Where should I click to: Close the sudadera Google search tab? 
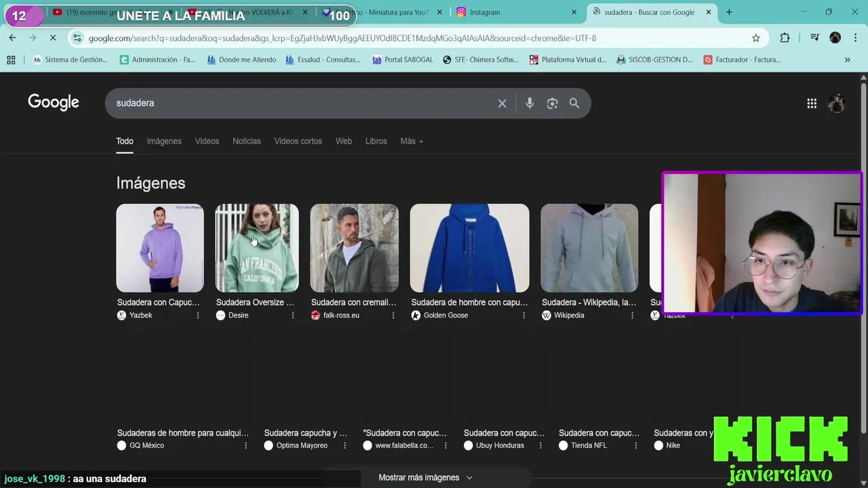pos(709,12)
